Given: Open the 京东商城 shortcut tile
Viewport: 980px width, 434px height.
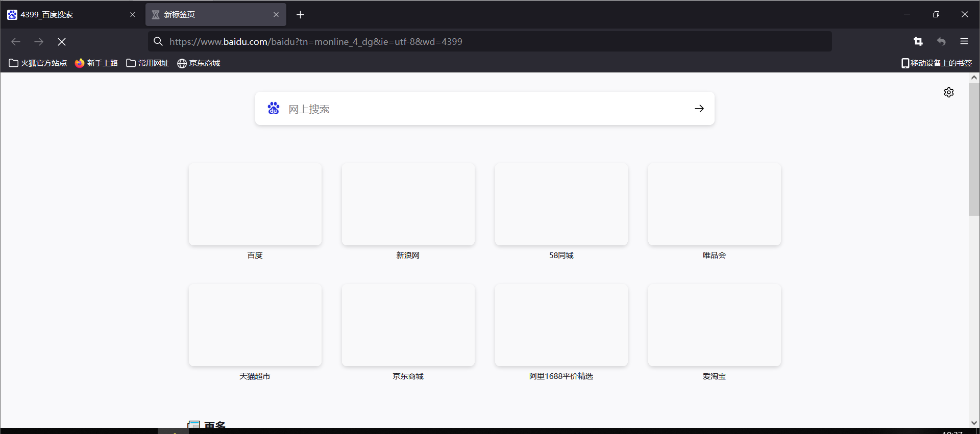Looking at the screenshot, I should [x=408, y=325].
